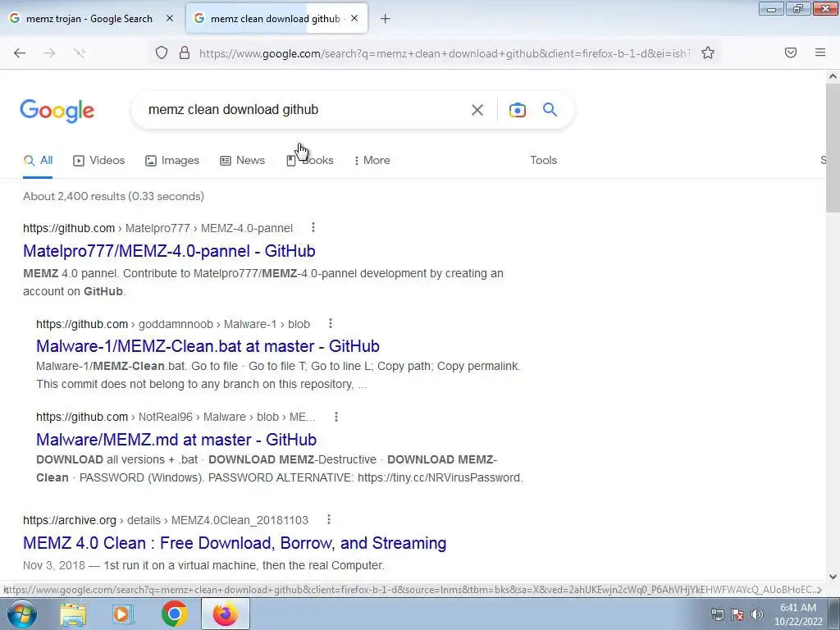
Task: Close the 'memz clean download github' tab
Action: [x=354, y=18]
